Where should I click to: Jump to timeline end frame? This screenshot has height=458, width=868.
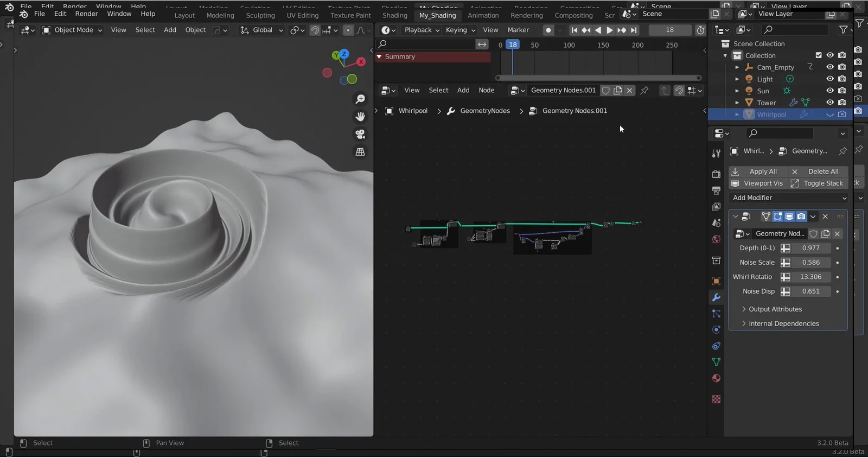coord(634,30)
